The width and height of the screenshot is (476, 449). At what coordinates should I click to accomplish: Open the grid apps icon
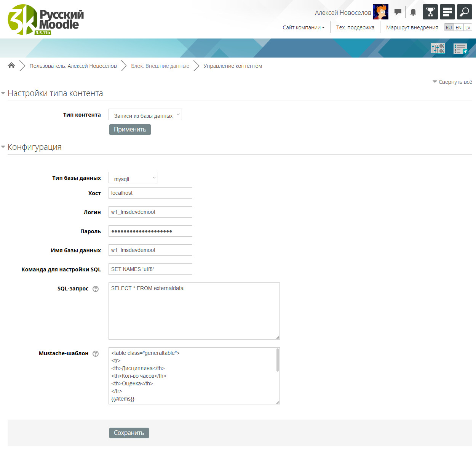[447, 12]
